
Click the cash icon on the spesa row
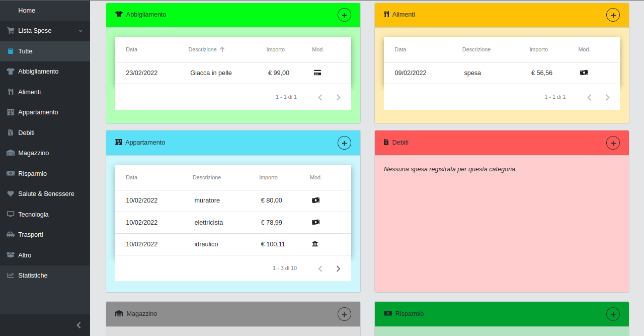(x=584, y=73)
